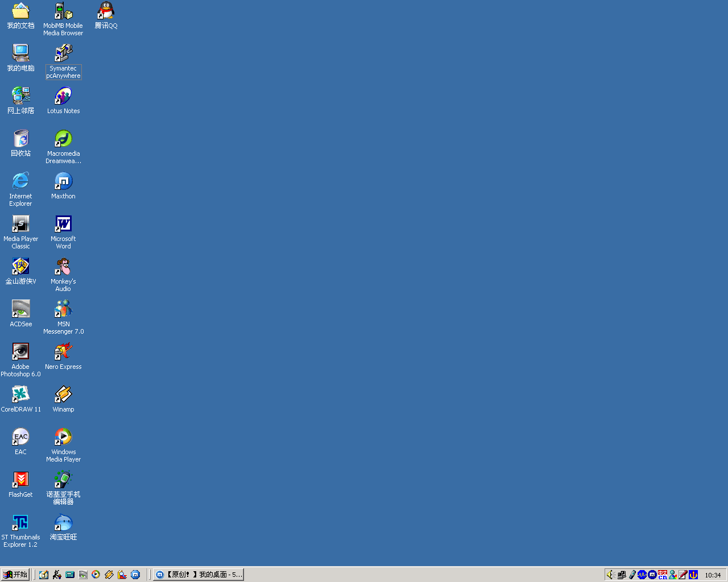Open the notepad with red pen tray icon
The width and height of the screenshot is (728, 582).
[683, 575]
